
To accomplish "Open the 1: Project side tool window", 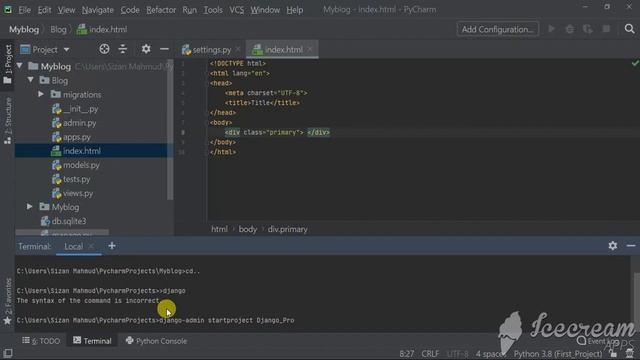I will point(8,64).
